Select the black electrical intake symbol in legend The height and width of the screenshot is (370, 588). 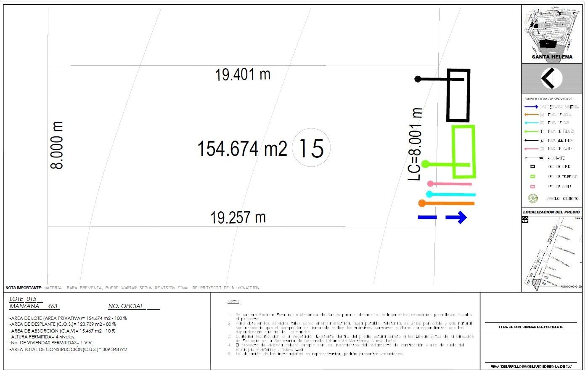click(x=531, y=140)
